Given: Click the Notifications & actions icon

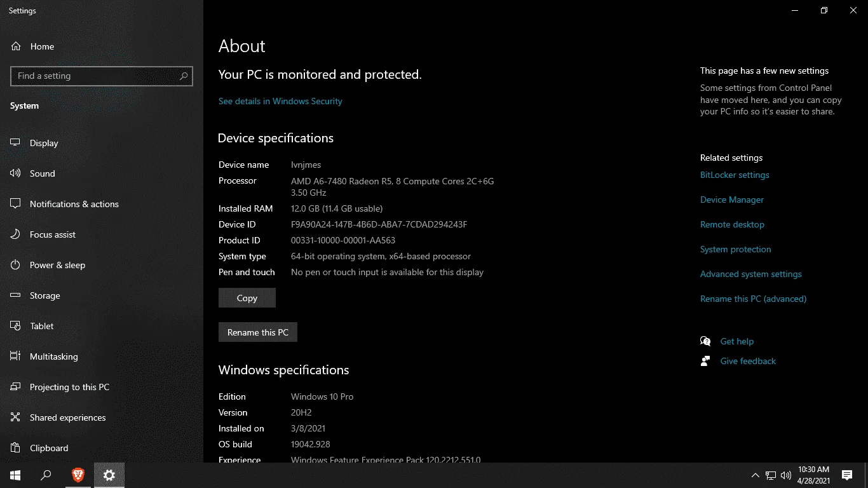Looking at the screenshot, I should click(16, 204).
